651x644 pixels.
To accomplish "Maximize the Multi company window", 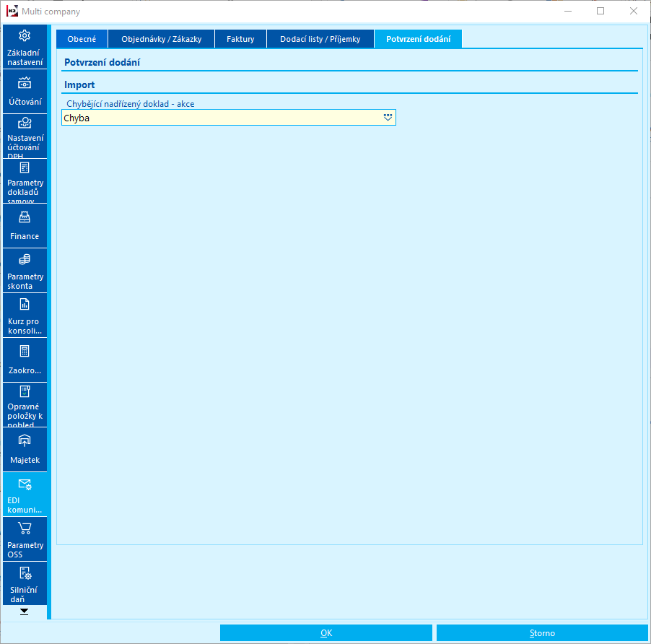I will pos(600,12).
